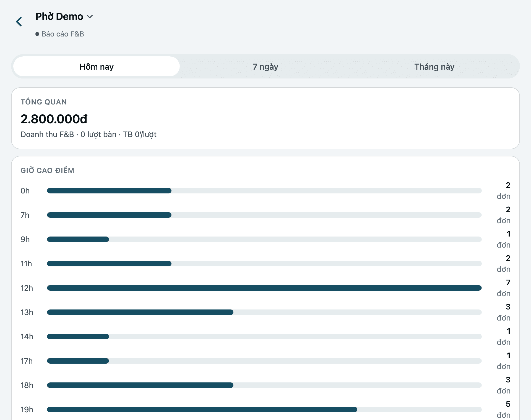Click the 1 đơn count for 9h
531x420 pixels.
(x=504, y=239)
